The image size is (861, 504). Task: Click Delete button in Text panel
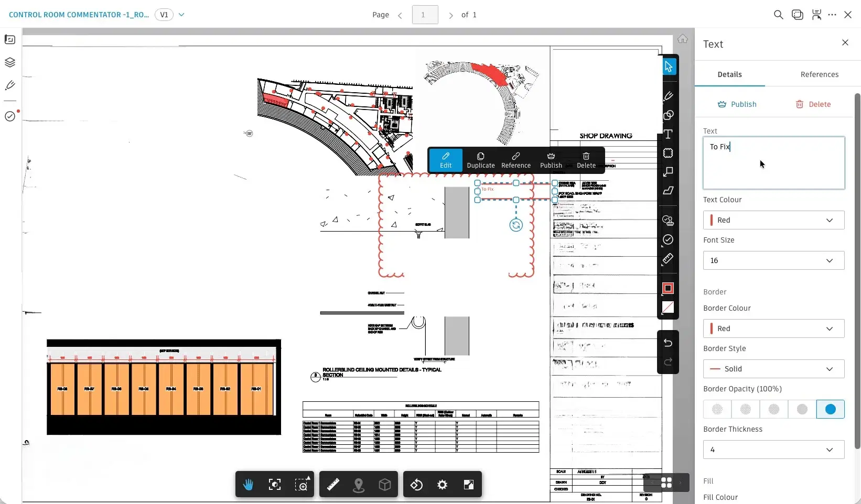(x=813, y=104)
